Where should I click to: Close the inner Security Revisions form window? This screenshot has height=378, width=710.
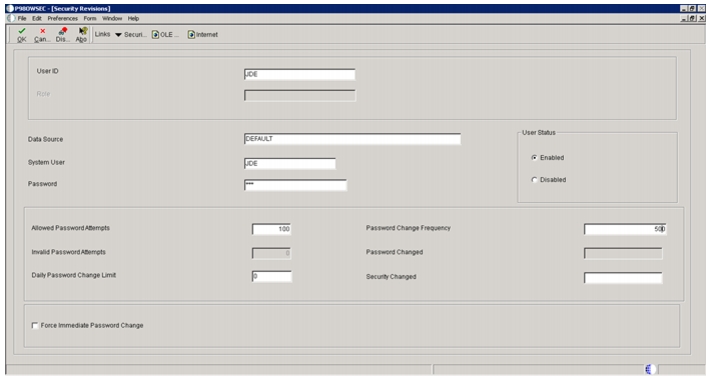click(702, 19)
